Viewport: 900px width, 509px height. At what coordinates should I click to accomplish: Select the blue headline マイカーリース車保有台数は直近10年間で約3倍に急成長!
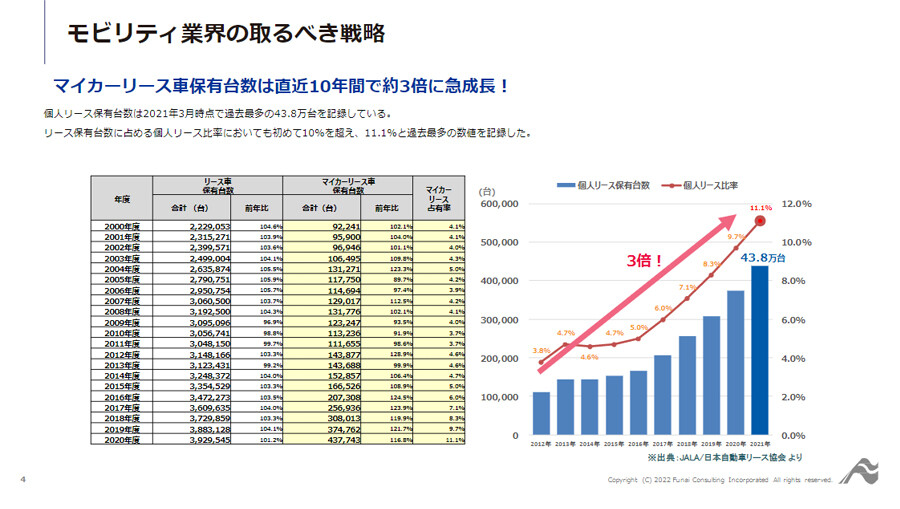(x=281, y=86)
